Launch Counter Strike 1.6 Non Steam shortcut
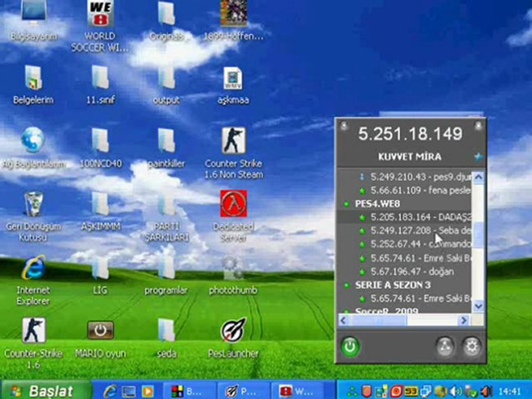 click(233, 154)
